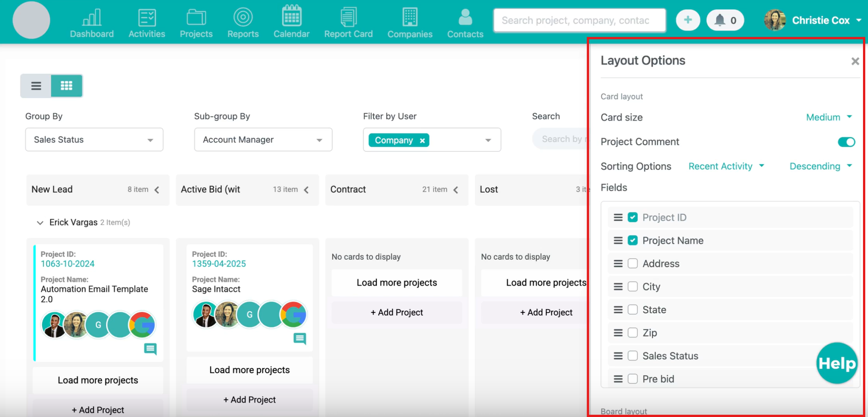
Task: Grab the drag handle for City field
Action: [618, 287]
